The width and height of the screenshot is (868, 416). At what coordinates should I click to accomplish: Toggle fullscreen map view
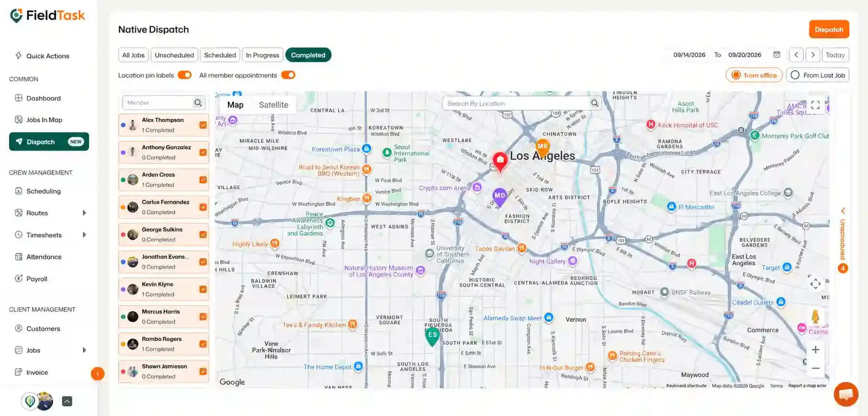(815, 105)
